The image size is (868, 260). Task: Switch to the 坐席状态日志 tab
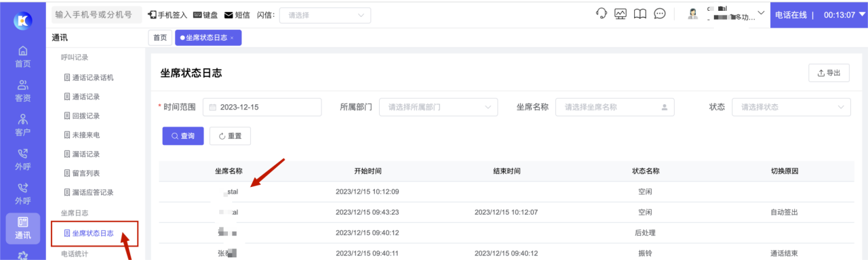coord(208,38)
